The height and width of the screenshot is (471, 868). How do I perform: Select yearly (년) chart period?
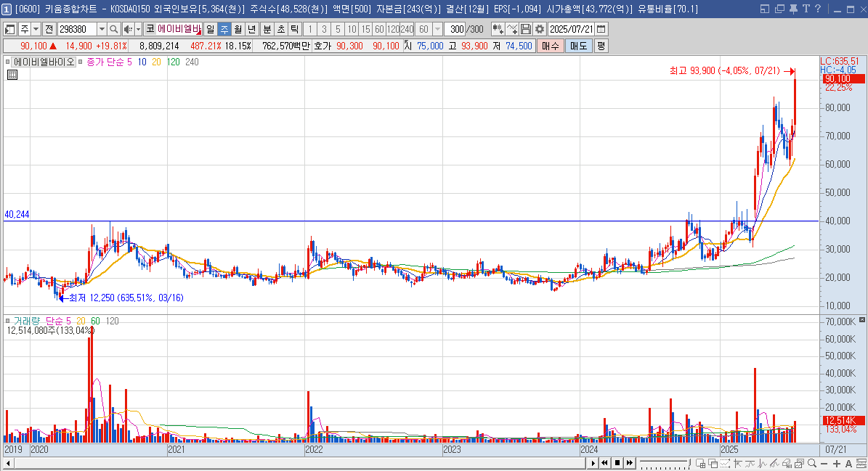252,29
